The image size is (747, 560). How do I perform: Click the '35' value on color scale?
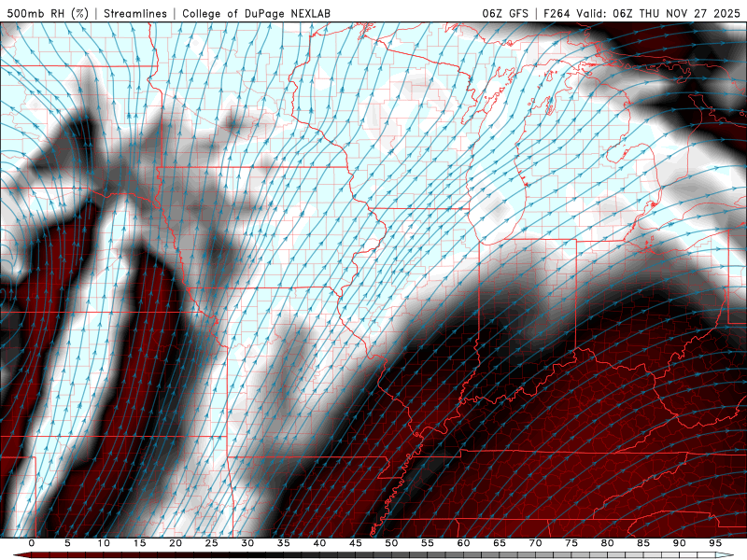[x=284, y=543]
